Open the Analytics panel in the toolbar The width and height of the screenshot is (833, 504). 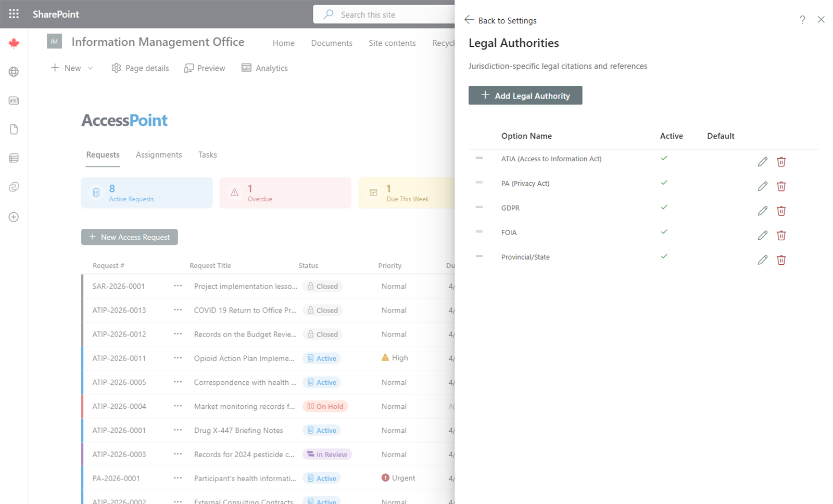coord(264,68)
